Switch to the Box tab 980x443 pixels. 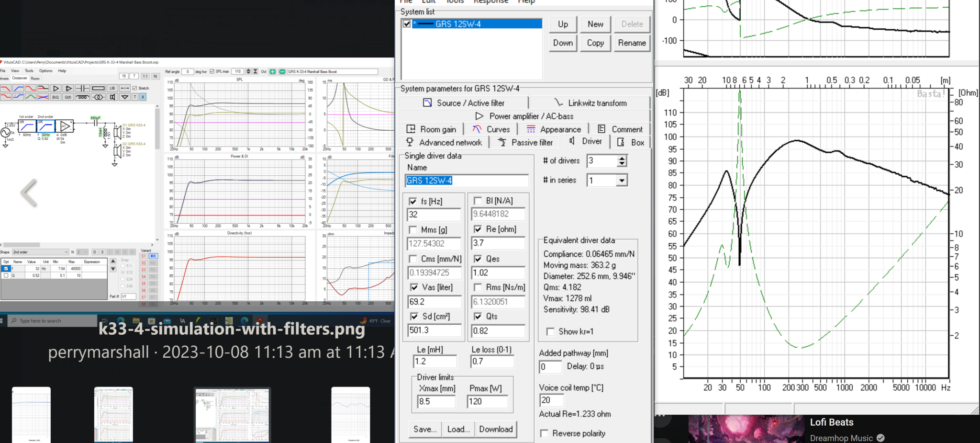631,142
